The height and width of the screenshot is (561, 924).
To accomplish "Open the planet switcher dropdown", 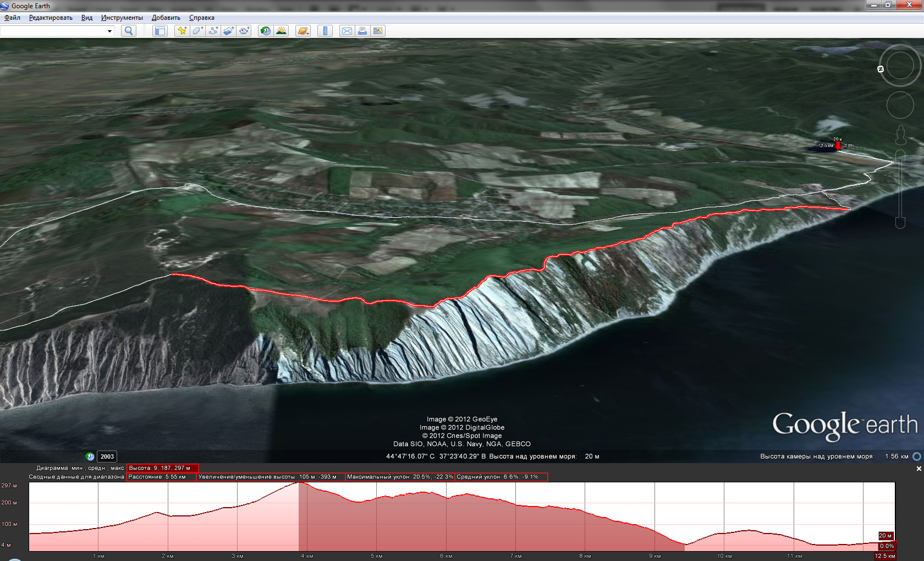I will [x=303, y=31].
